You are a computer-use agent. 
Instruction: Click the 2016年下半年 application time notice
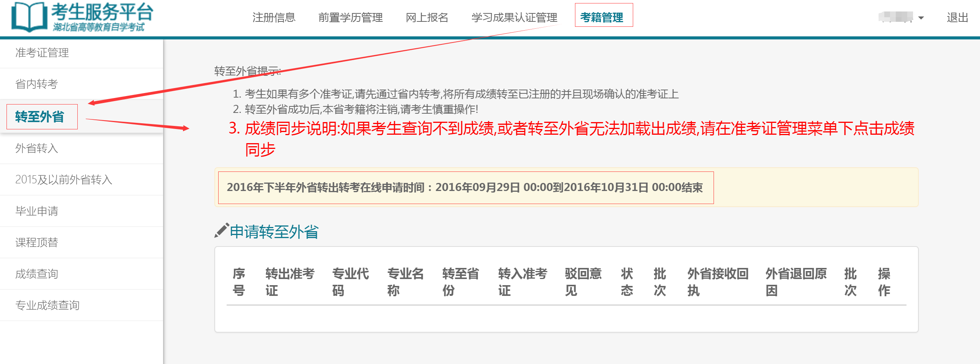[465, 188]
